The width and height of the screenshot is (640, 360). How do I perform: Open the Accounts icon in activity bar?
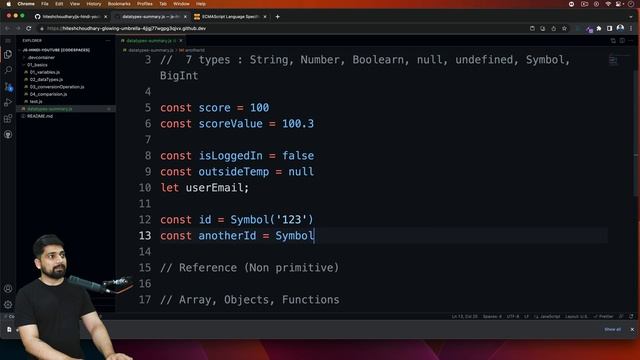8,289
